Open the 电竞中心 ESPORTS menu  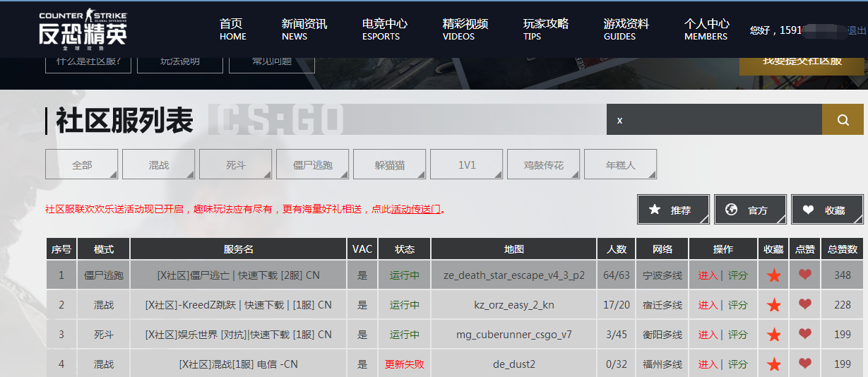click(x=384, y=29)
